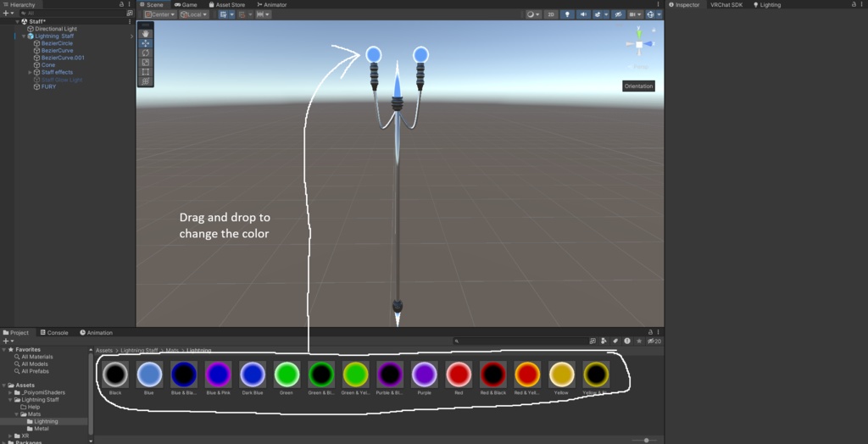Lock the Hierarchy panel with padlock icon
The image size is (868, 444).
click(122, 4)
